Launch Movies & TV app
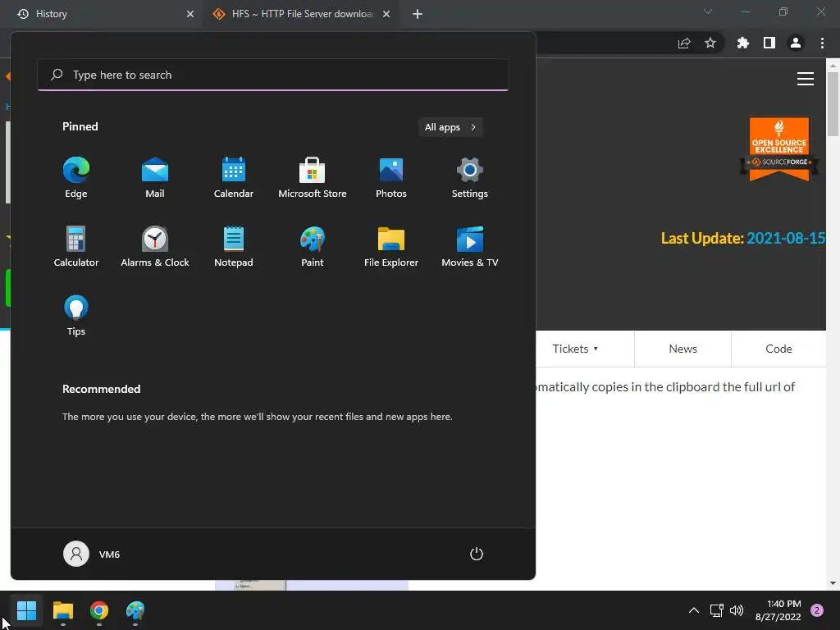This screenshot has width=840, height=630. click(x=470, y=247)
